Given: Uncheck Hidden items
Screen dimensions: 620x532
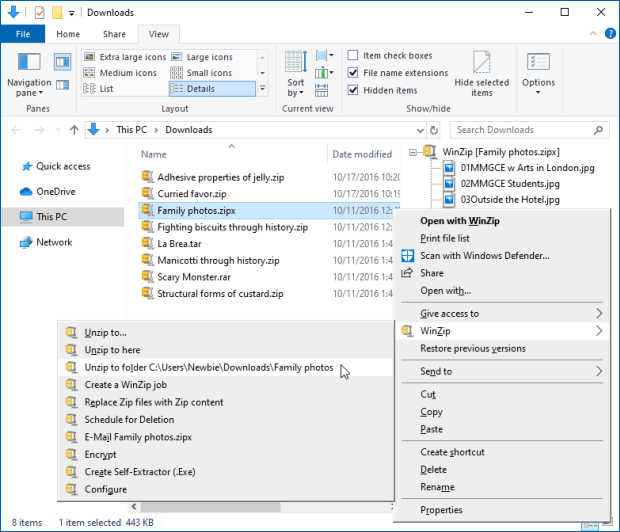Looking at the screenshot, I should tap(353, 90).
